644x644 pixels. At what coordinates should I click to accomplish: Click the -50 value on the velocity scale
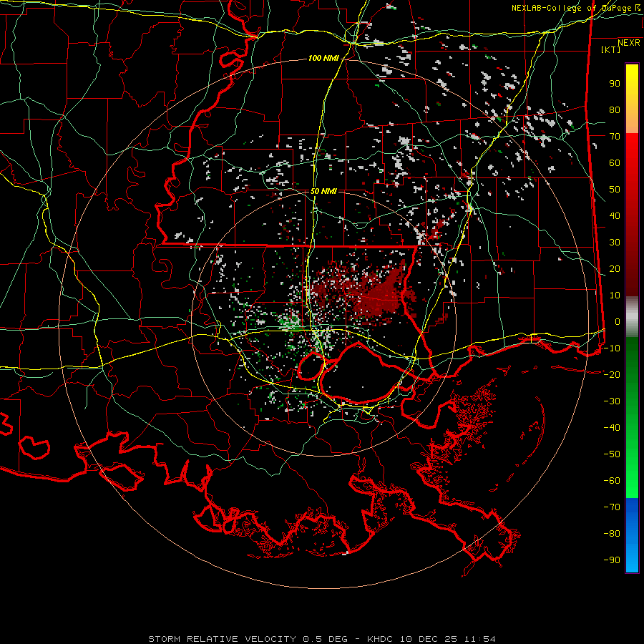(x=612, y=454)
